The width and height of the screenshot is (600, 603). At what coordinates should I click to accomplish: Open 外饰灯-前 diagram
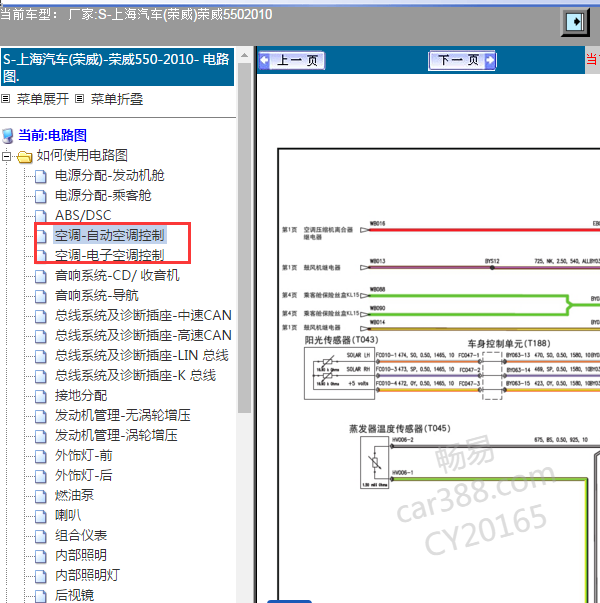pos(83,455)
